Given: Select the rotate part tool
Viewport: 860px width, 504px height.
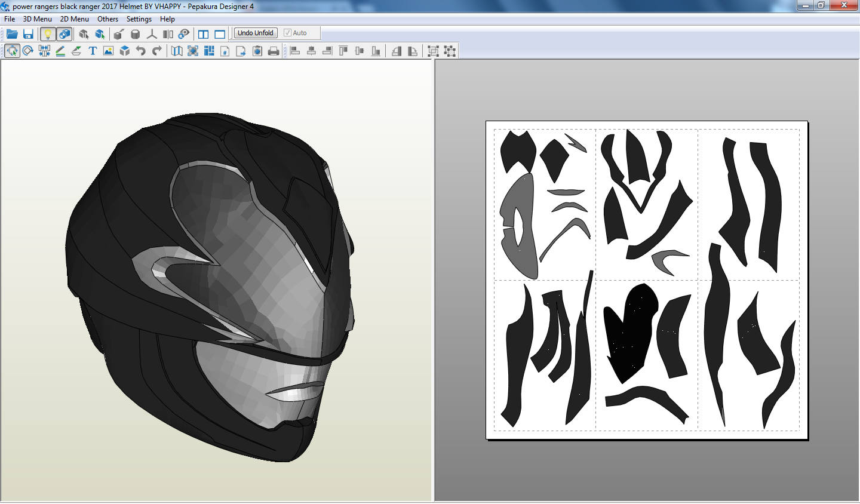Looking at the screenshot, I should point(27,51).
